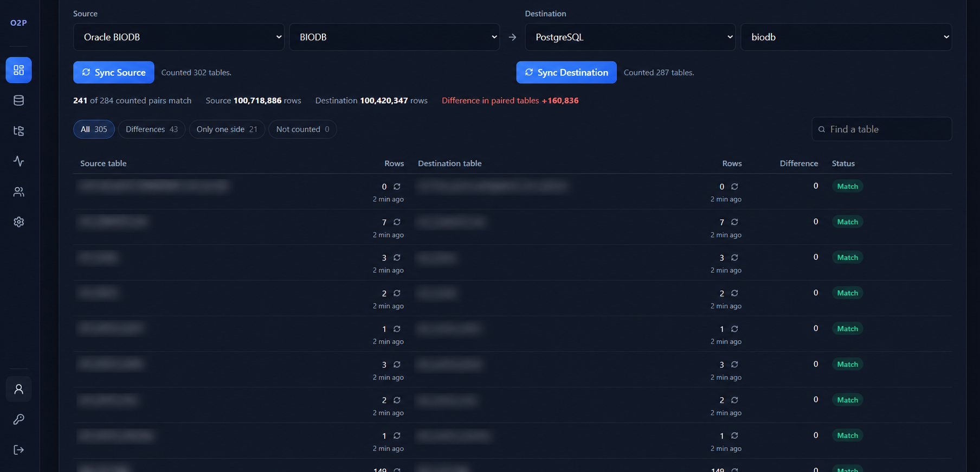This screenshot has width=980, height=472.
Task: Open the single-user profile icon in sidebar
Action: [18, 389]
